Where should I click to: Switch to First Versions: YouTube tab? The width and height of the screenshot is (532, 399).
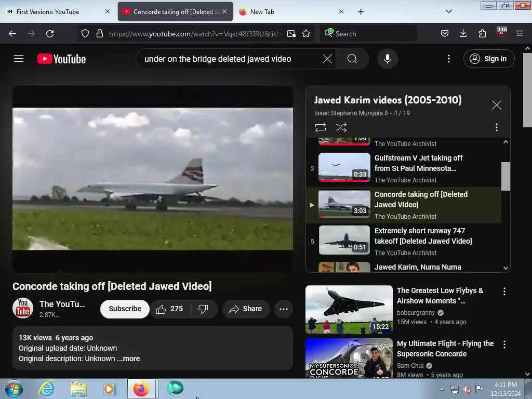click(58, 12)
